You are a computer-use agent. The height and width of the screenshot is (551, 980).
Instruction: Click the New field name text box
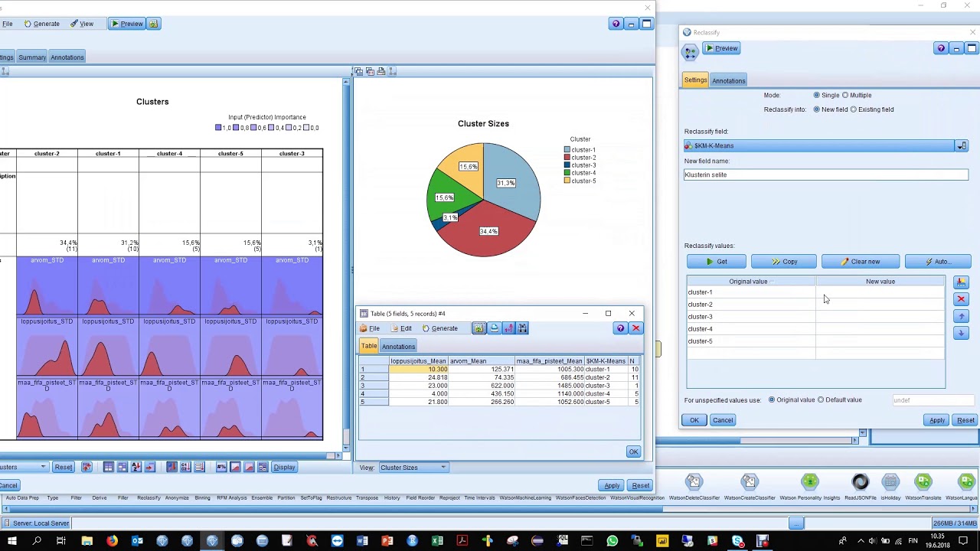click(825, 174)
